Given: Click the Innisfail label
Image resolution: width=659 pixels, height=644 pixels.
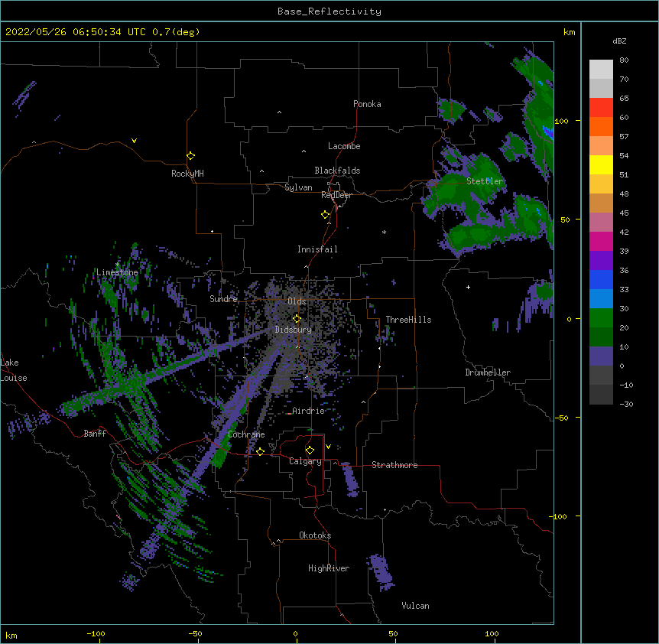Looking at the screenshot, I should 317,249.
